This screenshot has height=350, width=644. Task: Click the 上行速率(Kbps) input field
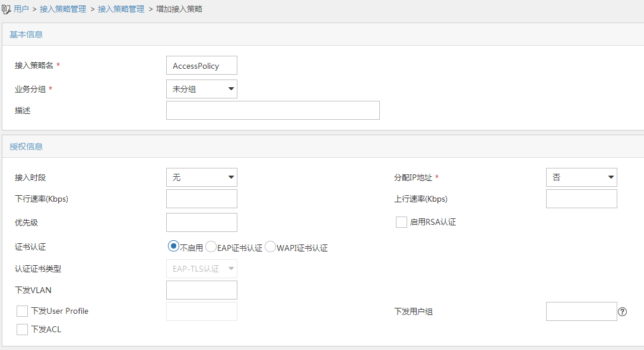pos(581,199)
